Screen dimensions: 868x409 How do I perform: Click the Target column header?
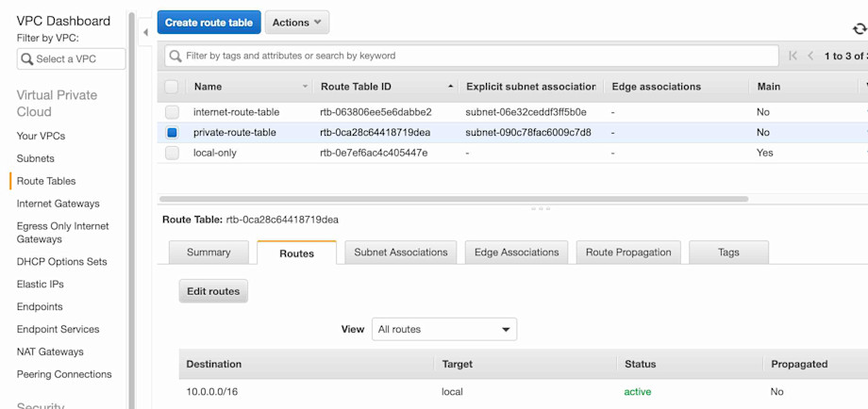tap(458, 364)
